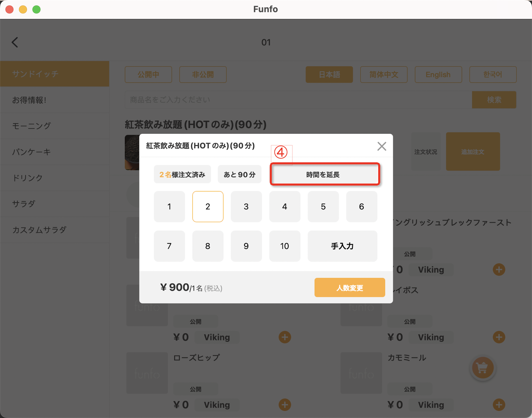Select 1 person
Screen dimensions: 532x418
(x=169, y=207)
